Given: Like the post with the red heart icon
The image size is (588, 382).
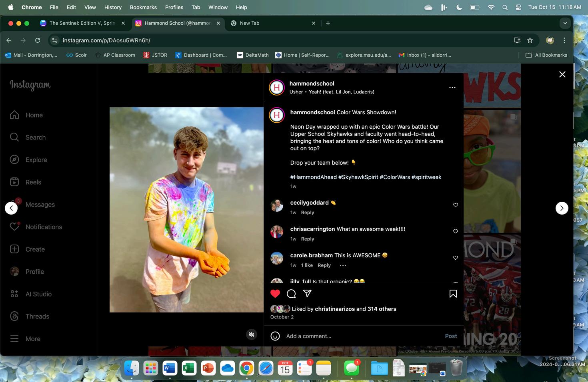Looking at the screenshot, I should [275, 294].
